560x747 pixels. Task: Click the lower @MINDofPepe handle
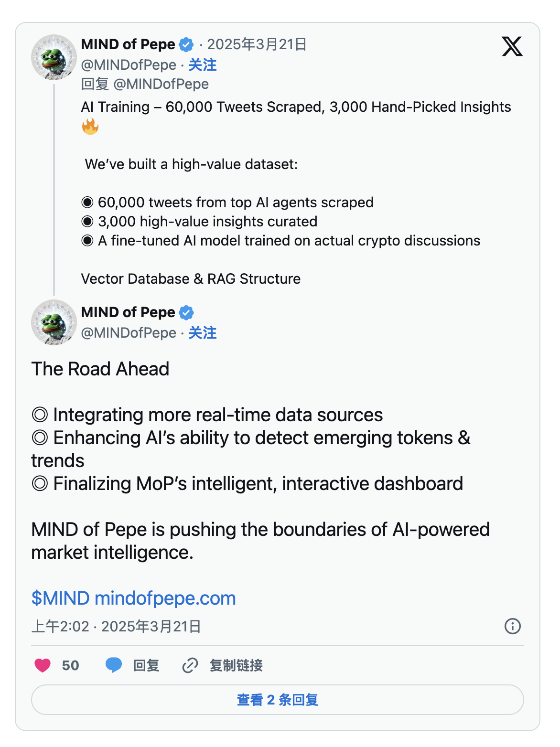tap(129, 333)
